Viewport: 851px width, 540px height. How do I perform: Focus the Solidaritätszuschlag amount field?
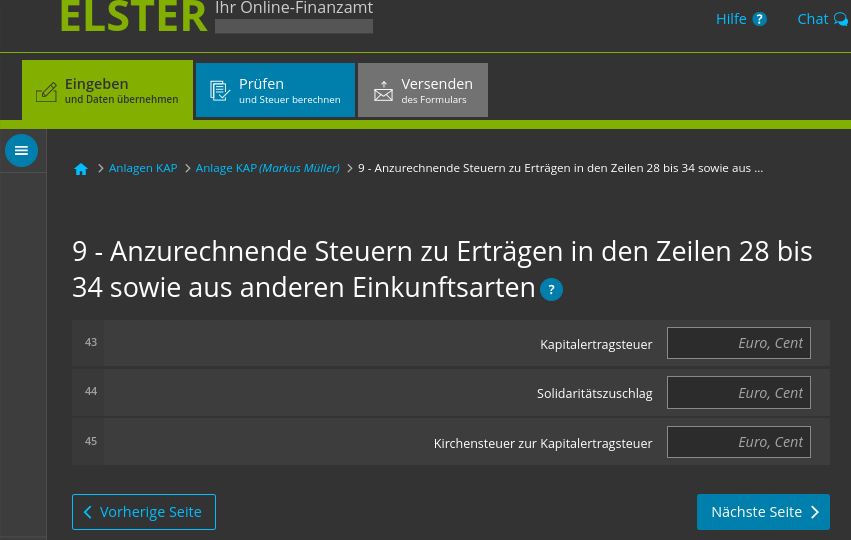(739, 392)
